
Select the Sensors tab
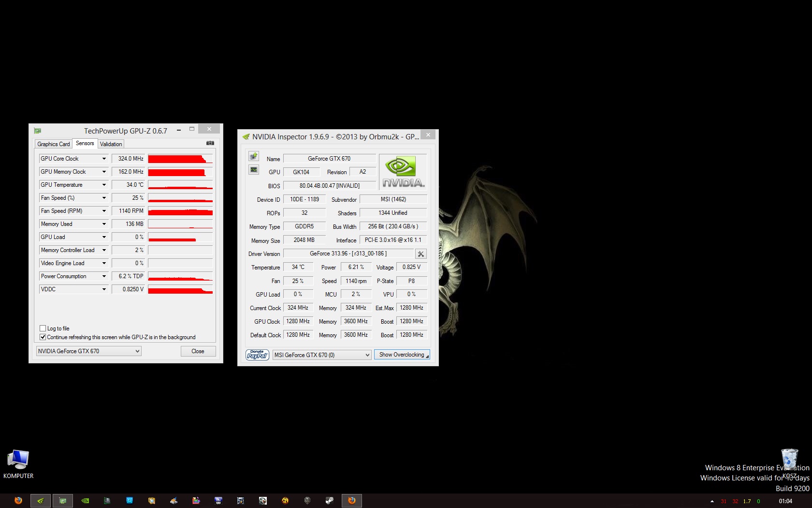point(85,143)
